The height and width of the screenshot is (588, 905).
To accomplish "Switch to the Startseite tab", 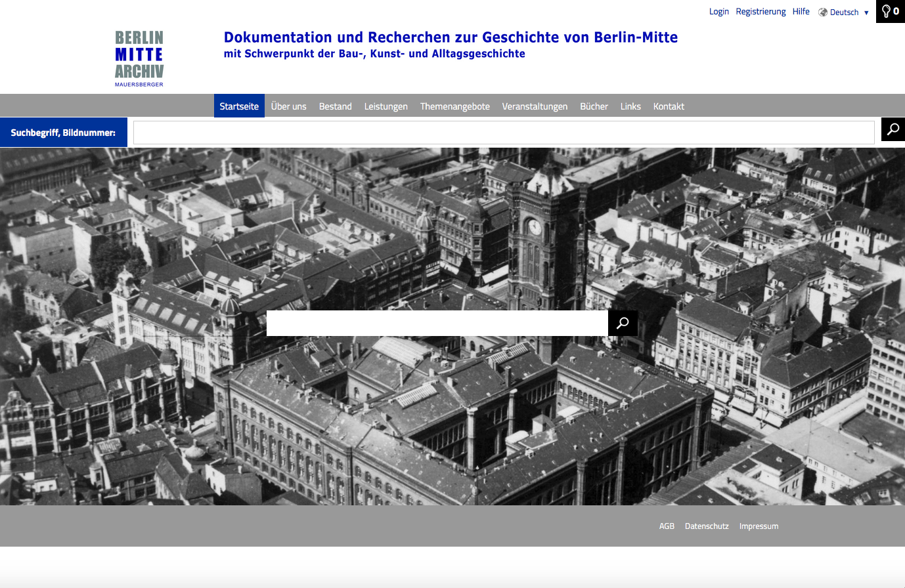I will (x=239, y=106).
